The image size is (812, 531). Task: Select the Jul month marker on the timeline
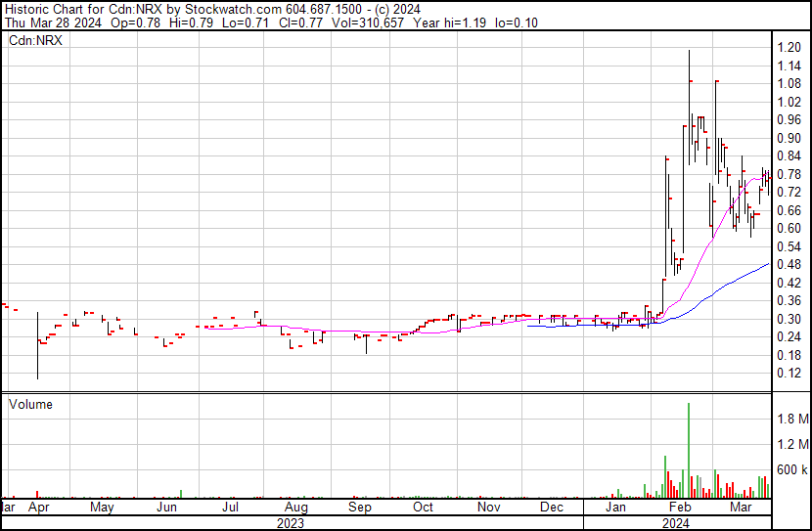click(231, 509)
